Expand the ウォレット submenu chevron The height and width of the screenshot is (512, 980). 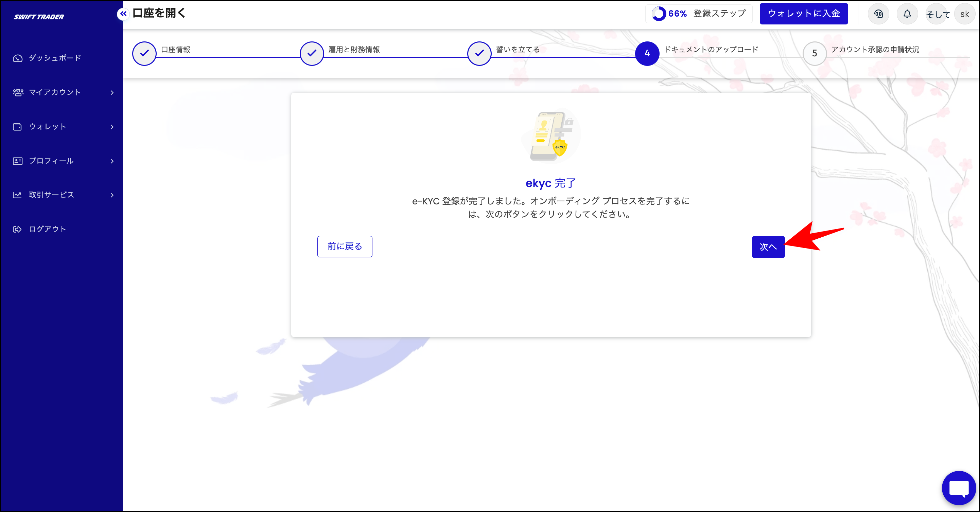[112, 127]
